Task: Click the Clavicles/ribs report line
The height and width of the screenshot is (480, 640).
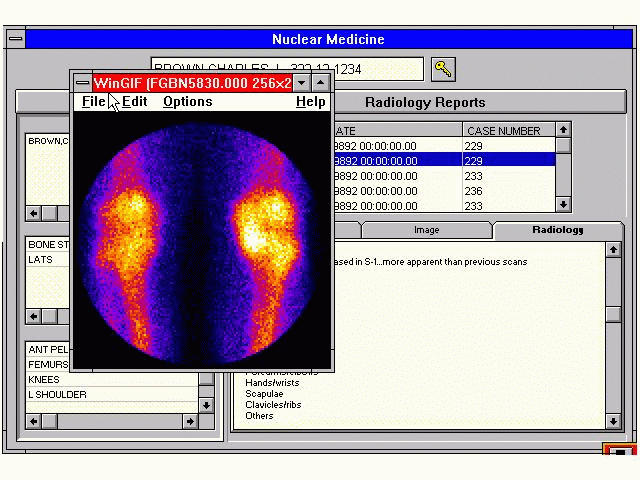Action: pyautogui.click(x=273, y=405)
